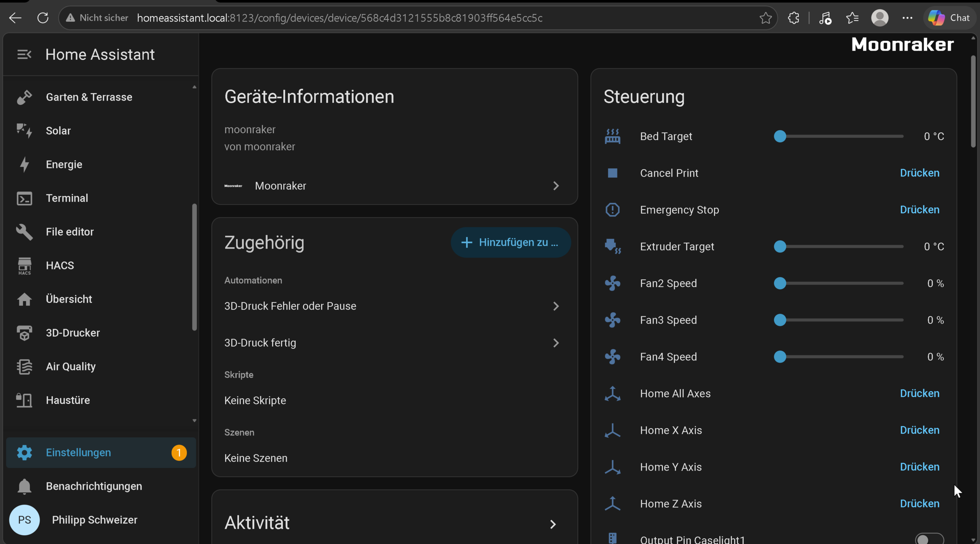Reload the page with browser refresh button

(43, 18)
